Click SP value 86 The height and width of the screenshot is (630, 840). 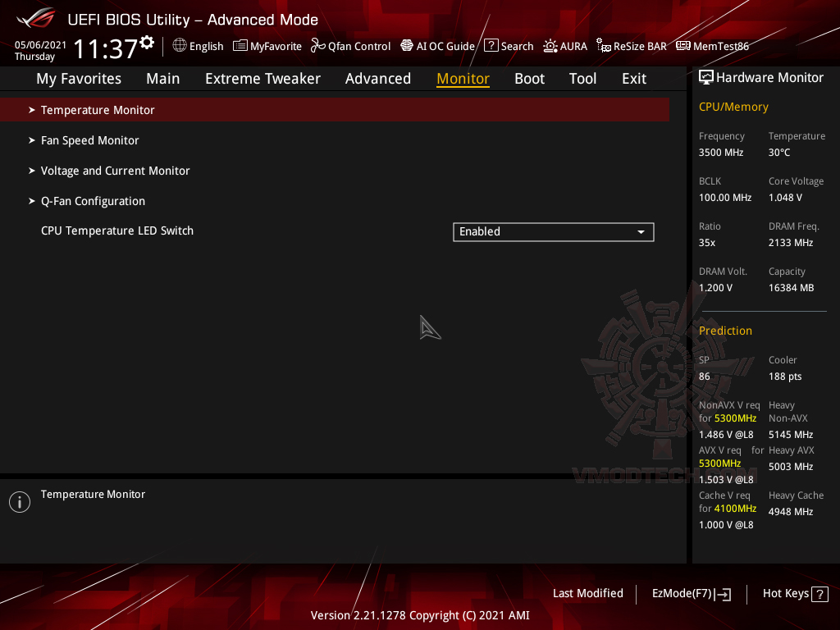[704, 377]
